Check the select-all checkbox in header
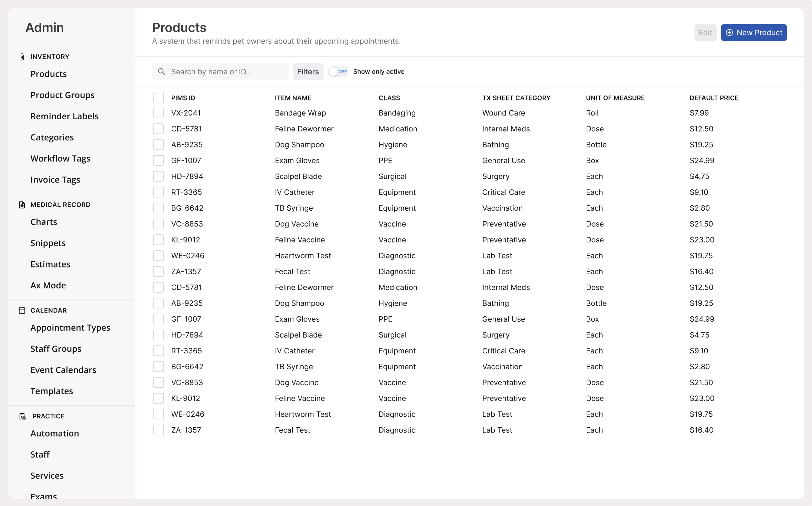Viewport: 812px width, 506px height. pyautogui.click(x=158, y=98)
